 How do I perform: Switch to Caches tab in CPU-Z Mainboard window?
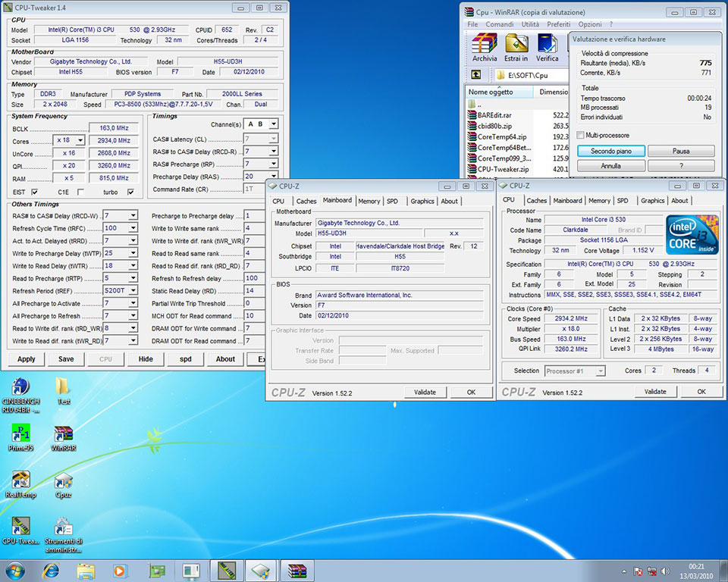point(306,201)
